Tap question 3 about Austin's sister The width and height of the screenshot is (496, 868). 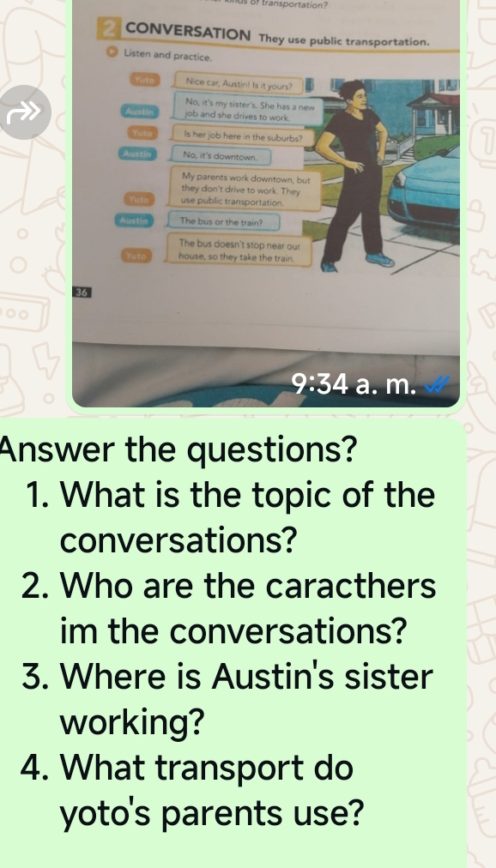pyautogui.click(x=227, y=698)
